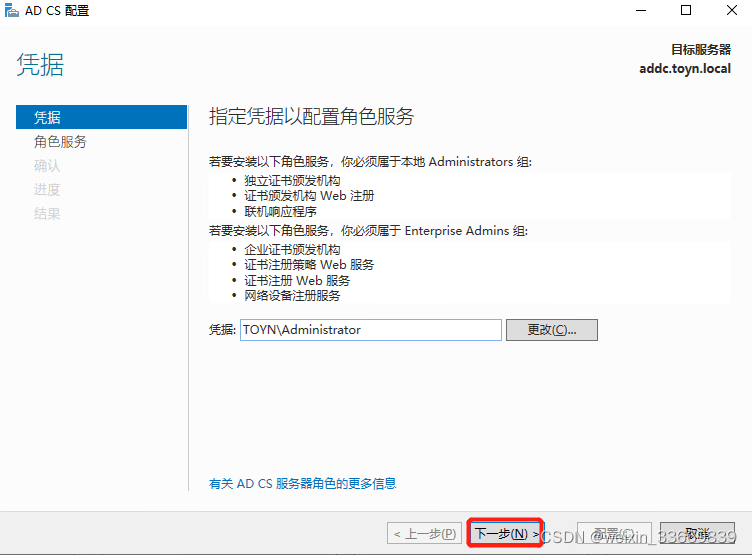The image size is (752, 555).
Task: Click the addc.toyn.local target server name
Action: click(685, 69)
